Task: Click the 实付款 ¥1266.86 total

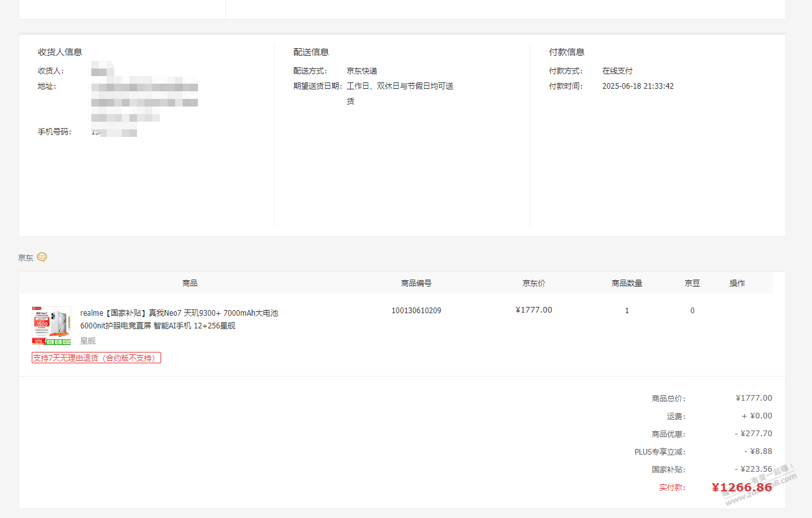Action: click(x=742, y=488)
